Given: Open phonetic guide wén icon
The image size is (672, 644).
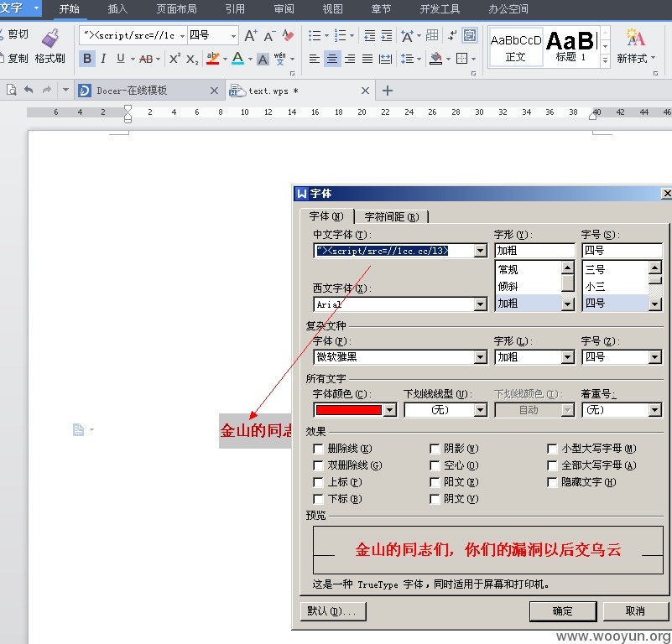Looking at the screenshot, I should click(x=280, y=58).
